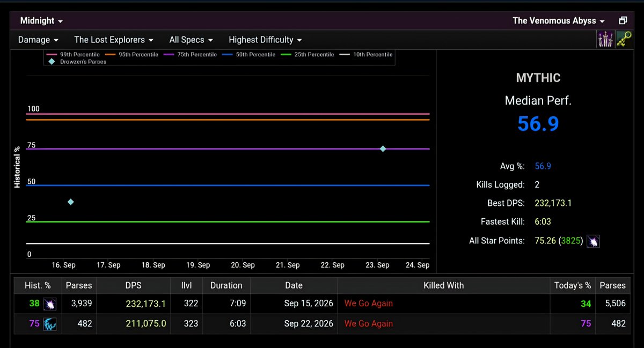Hide the 75th Percentile legend series
Screen dimensions: 644x348
(x=191, y=55)
